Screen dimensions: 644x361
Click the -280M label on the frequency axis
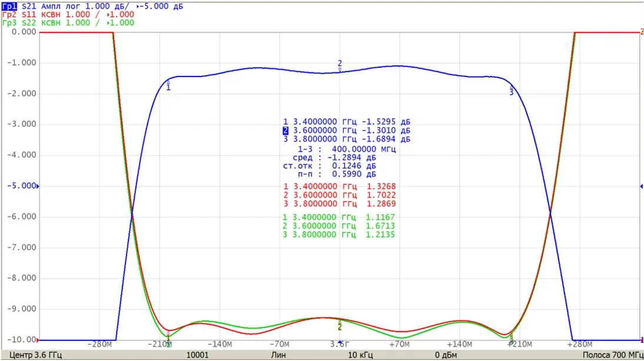99,344
